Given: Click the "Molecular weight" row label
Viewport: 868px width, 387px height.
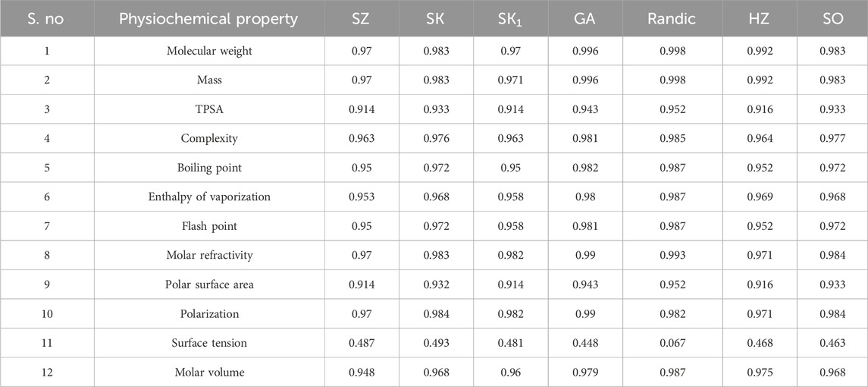Looking at the screenshot, I should [x=209, y=50].
